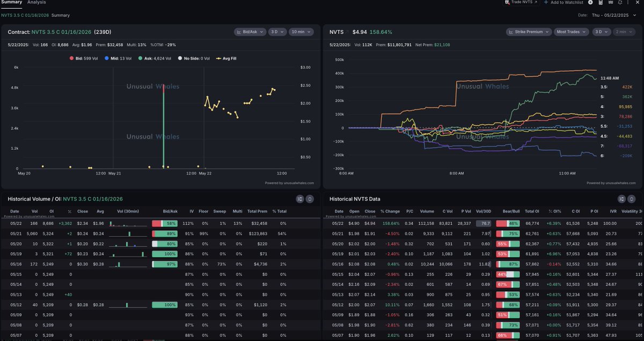Close the panel with the X icon

[x=638, y=3]
